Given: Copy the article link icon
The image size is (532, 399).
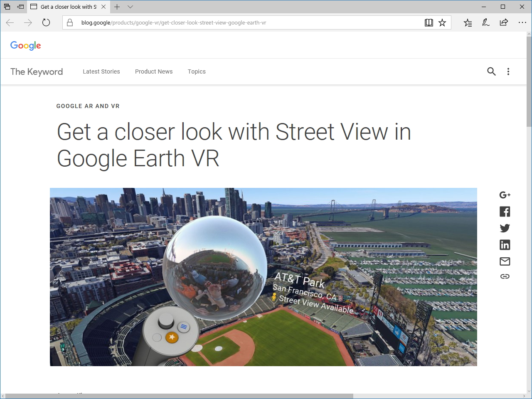Looking at the screenshot, I should 505,276.
